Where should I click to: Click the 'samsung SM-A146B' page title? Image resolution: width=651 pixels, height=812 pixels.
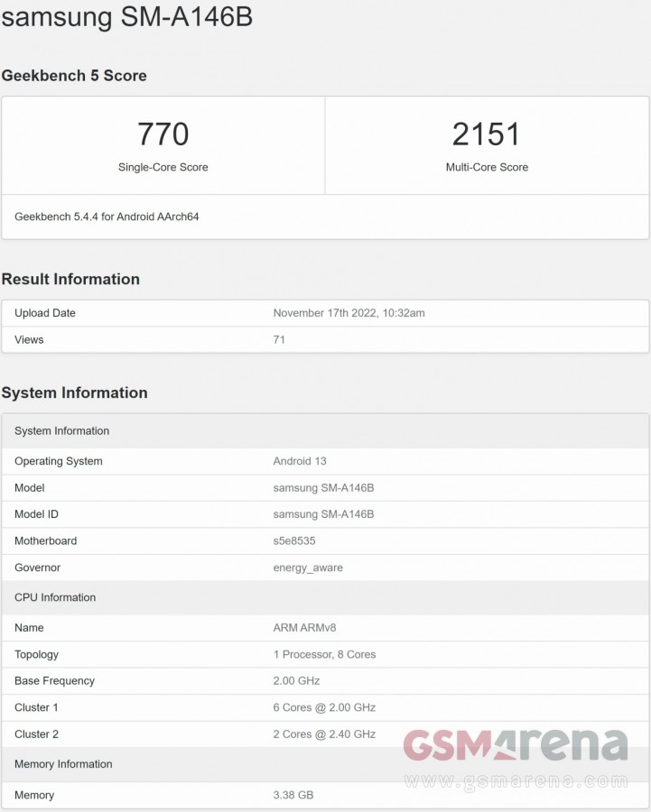point(127,16)
